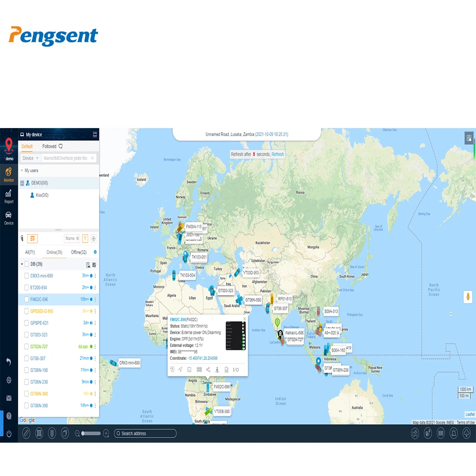
Task: Select the DB (39) group checkbox
Action: point(26,264)
